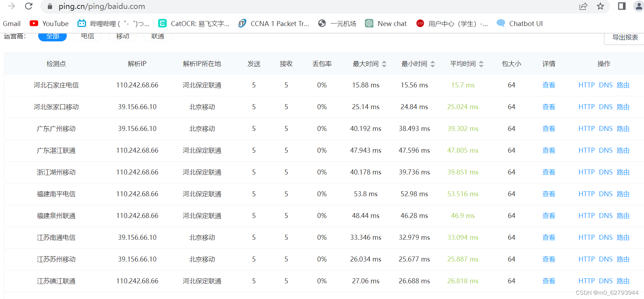644x299 pixels.
Task: Click HTTP for 河北石家庄电信 row
Action: 587,85
